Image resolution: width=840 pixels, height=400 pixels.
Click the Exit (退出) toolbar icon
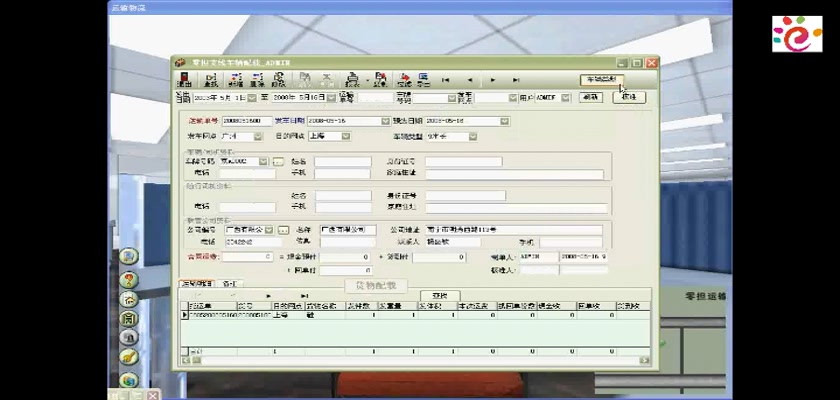(x=184, y=79)
